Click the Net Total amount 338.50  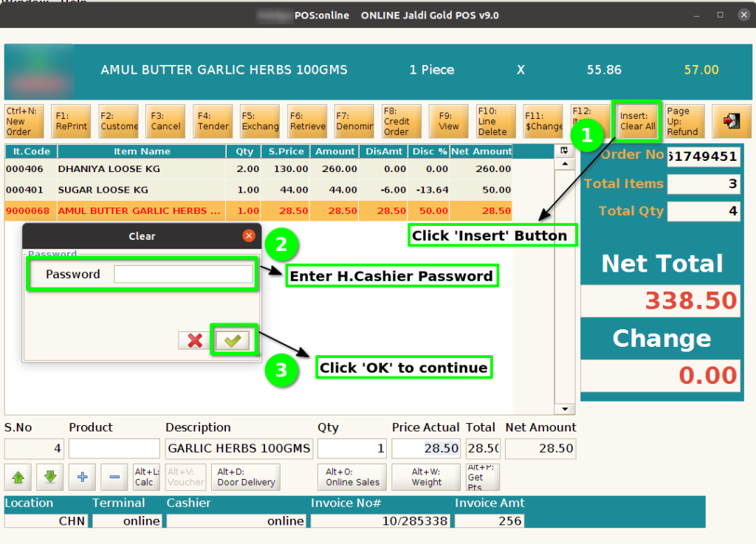[661, 300]
